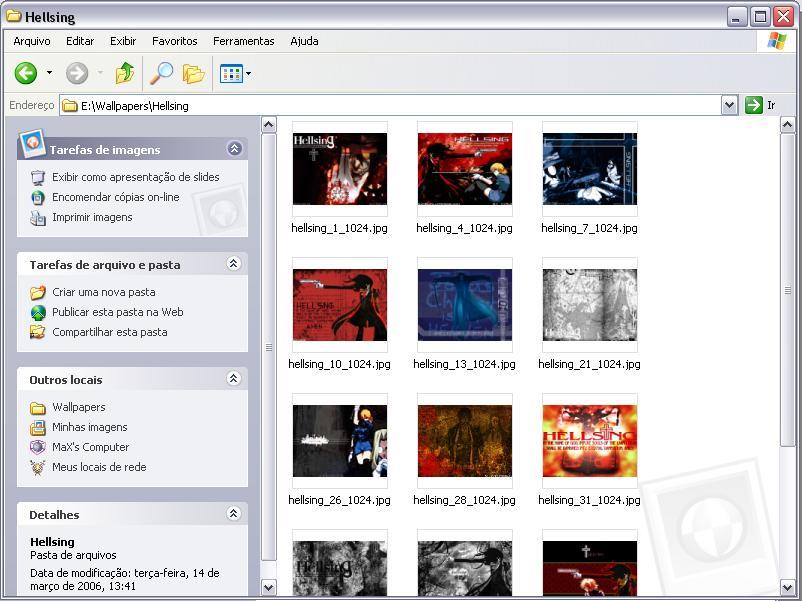The width and height of the screenshot is (802, 601).
Task: Open the Wallpapers link in Outros locais
Action: coord(79,407)
